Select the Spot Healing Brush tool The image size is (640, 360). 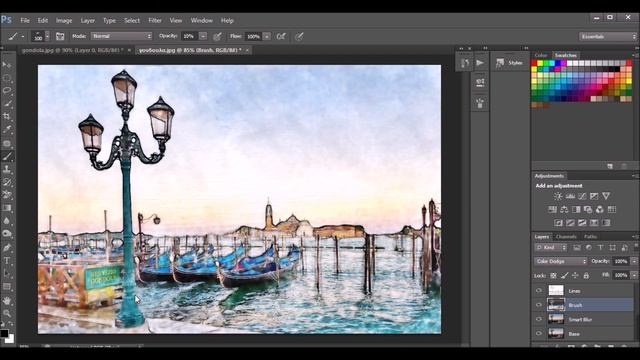point(7,143)
